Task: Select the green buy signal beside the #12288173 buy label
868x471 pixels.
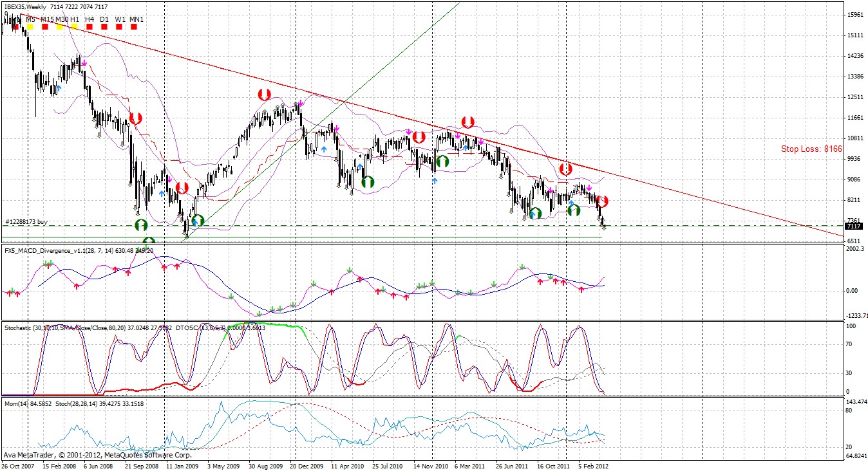Action: [141, 225]
